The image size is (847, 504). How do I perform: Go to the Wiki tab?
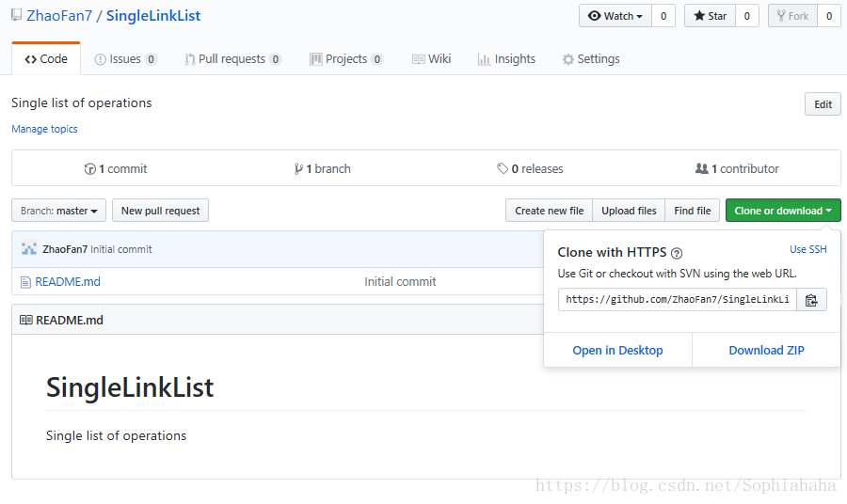[x=431, y=59]
